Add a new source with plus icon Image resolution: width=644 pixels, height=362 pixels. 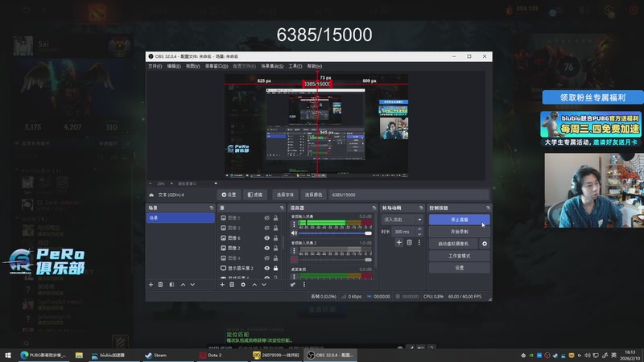click(222, 285)
